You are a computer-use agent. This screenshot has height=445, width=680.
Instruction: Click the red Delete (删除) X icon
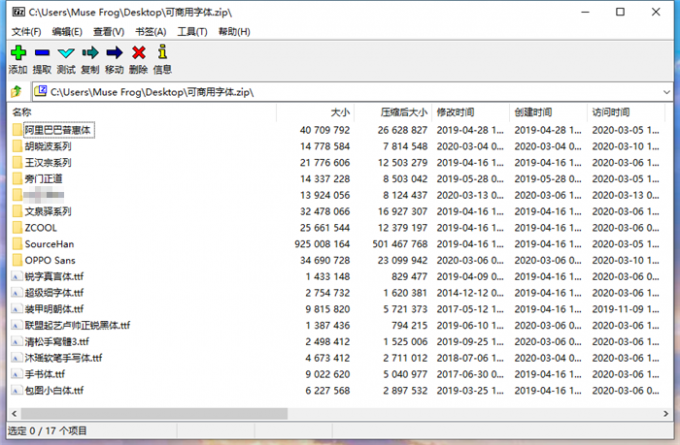click(138, 53)
